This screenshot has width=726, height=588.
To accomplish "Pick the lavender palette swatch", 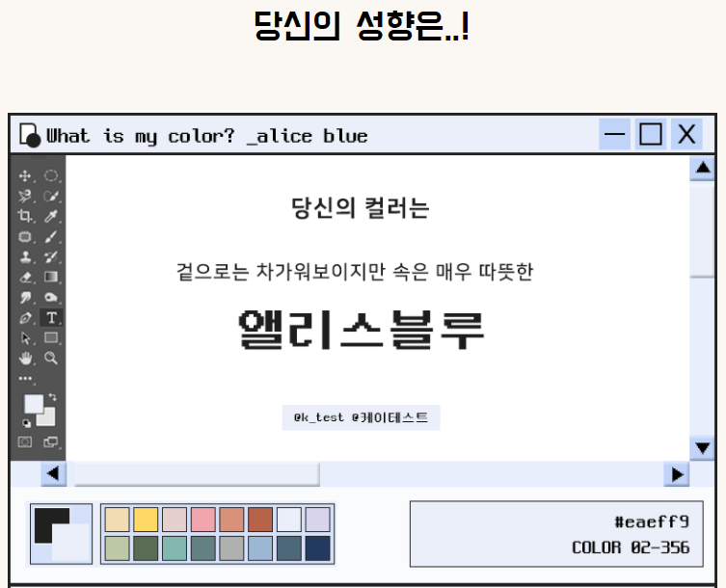I will tap(318, 520).
